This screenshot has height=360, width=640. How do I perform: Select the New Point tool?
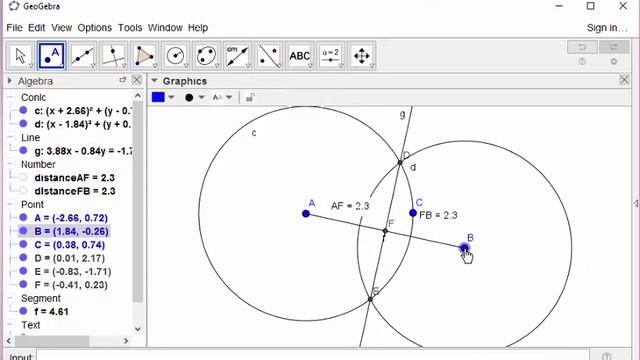(51, 56)
